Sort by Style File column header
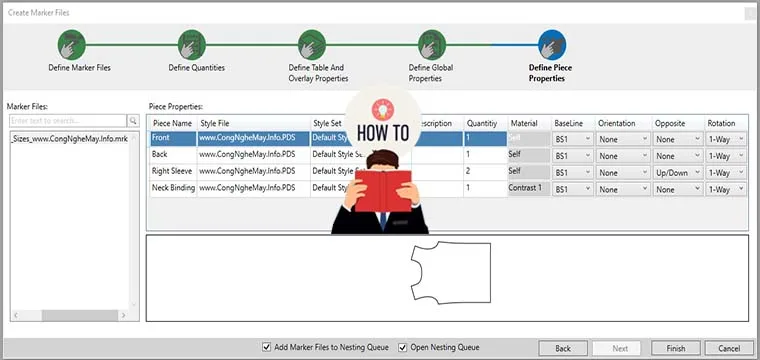Image resolution: width=760 pixels, height=360 pixels. click(x=253, y=123)
